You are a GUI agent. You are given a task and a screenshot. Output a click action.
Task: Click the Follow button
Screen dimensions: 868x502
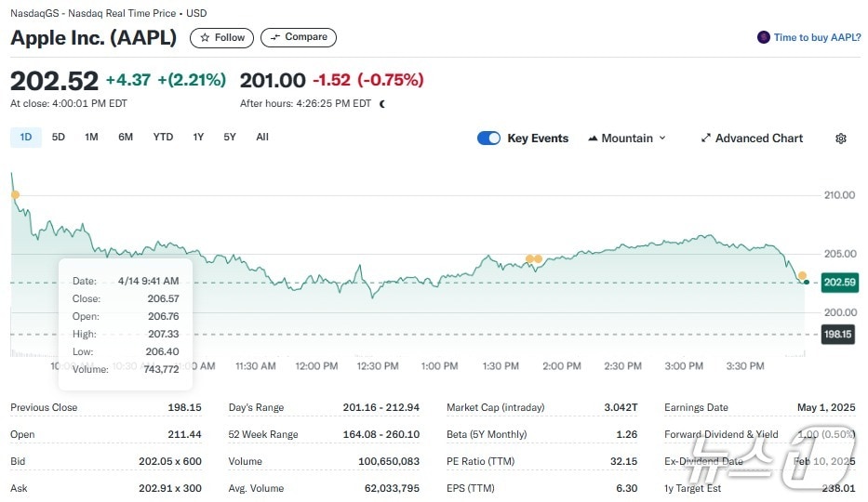pyautogui.click(x=222, y=38)
